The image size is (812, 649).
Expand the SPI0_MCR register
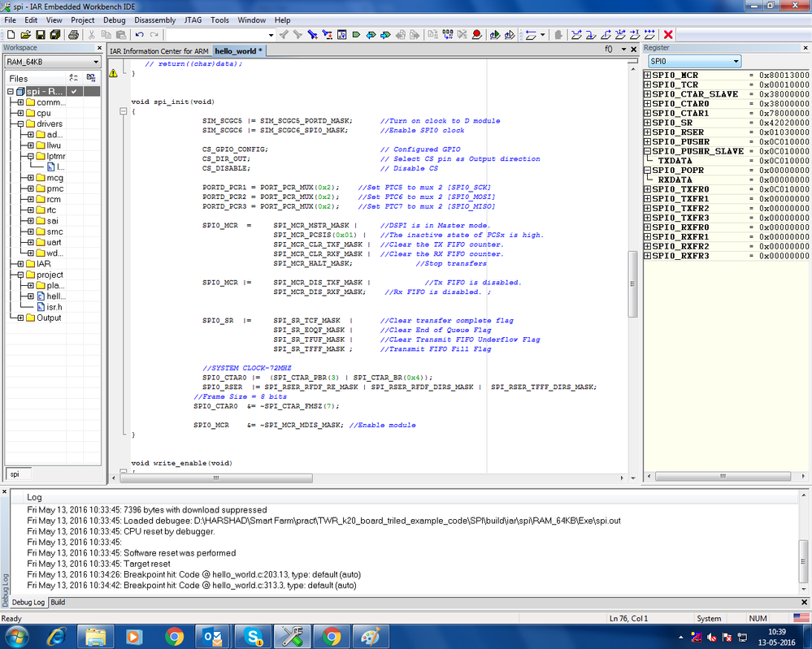click(x=647, y=75)
